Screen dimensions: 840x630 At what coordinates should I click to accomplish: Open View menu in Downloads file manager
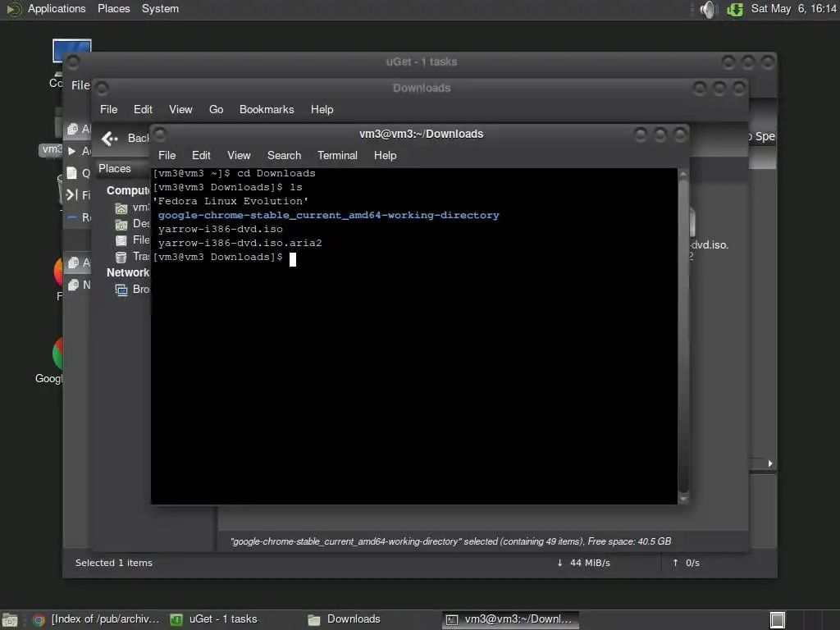tap(180, 109)
